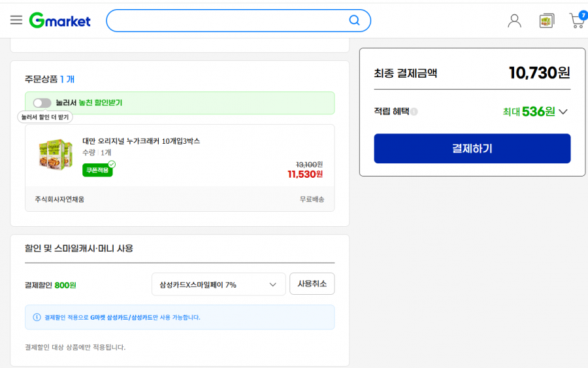
Task: Expand the 최대 536원 rewards chevron
Action: (x=563, y=112)
